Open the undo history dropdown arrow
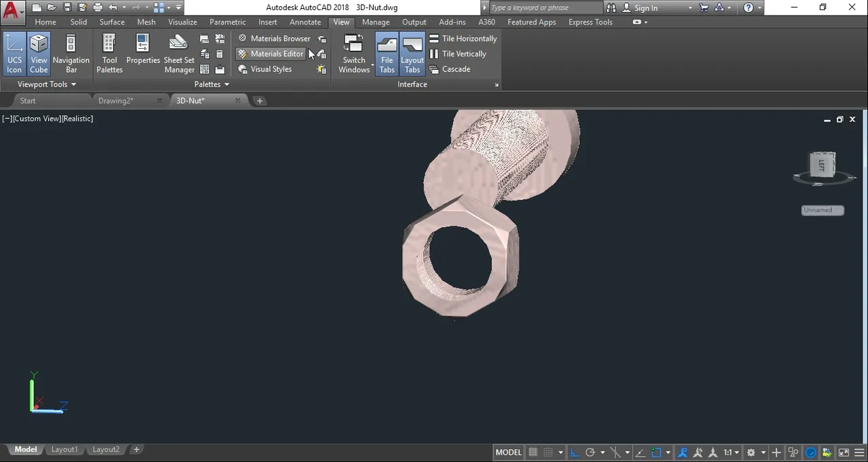 pos(123,8)
